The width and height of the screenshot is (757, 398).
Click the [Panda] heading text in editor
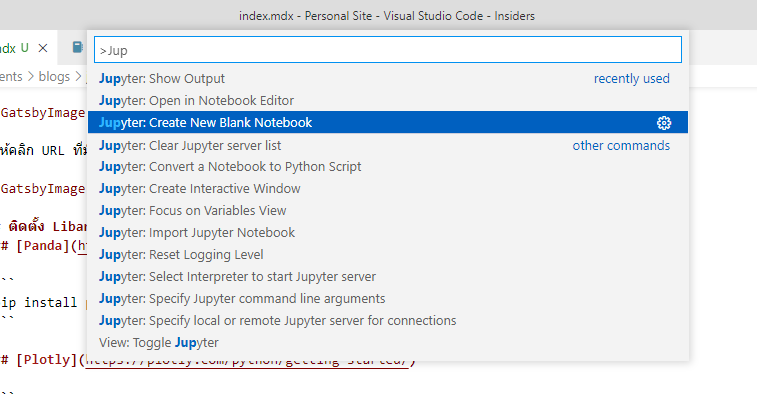[x=43, y=246]
